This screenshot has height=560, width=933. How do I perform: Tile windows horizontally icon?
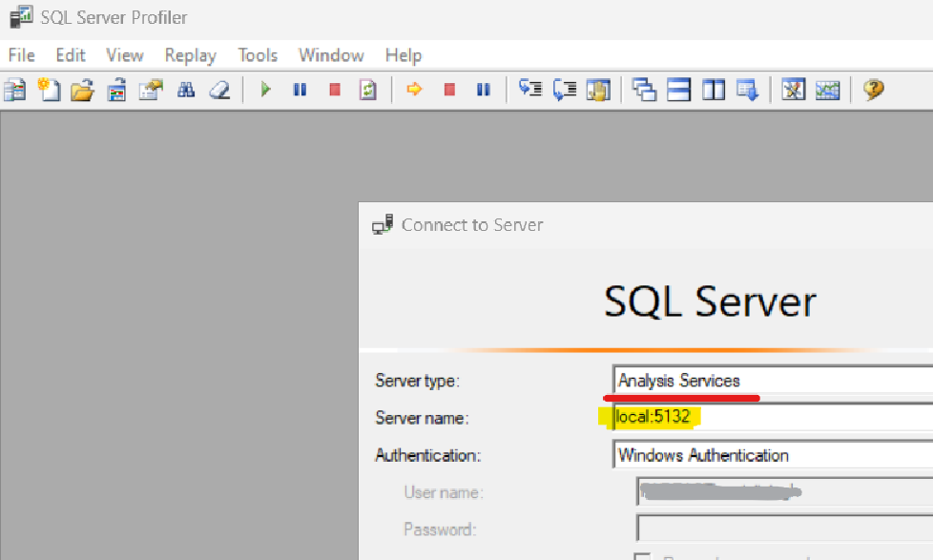[x=678, y=90]
